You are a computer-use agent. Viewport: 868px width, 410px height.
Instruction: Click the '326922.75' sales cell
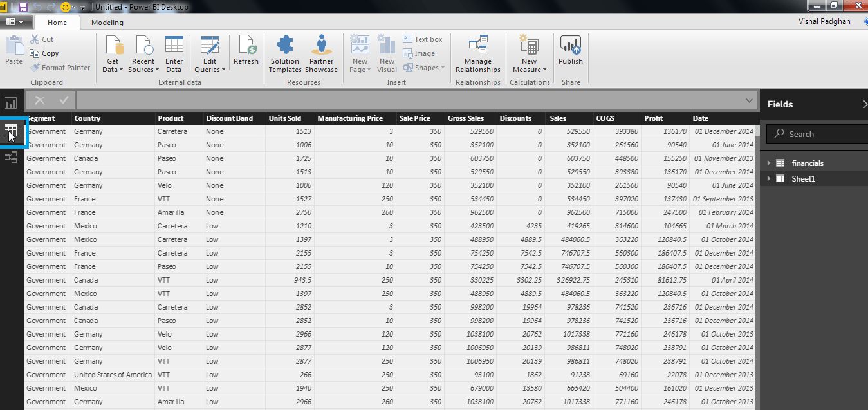click(x=569, y=280)
